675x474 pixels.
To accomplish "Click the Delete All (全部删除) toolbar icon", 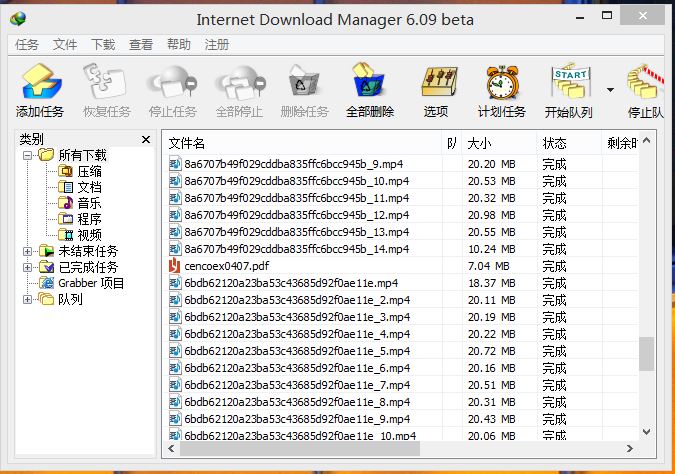I will click(368, 81).
